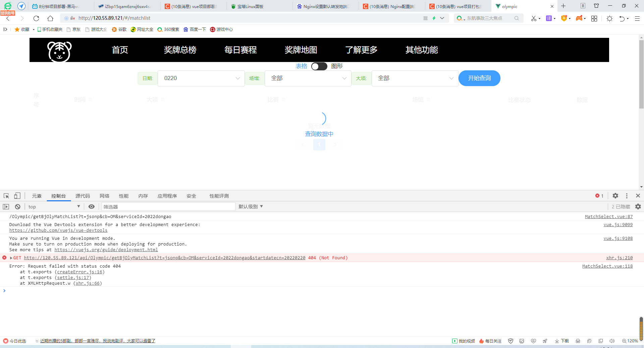Open 我的视频 in status bar
Viewport: 644px width, 348px height.
pyautogui.click(x=464, y=341)
